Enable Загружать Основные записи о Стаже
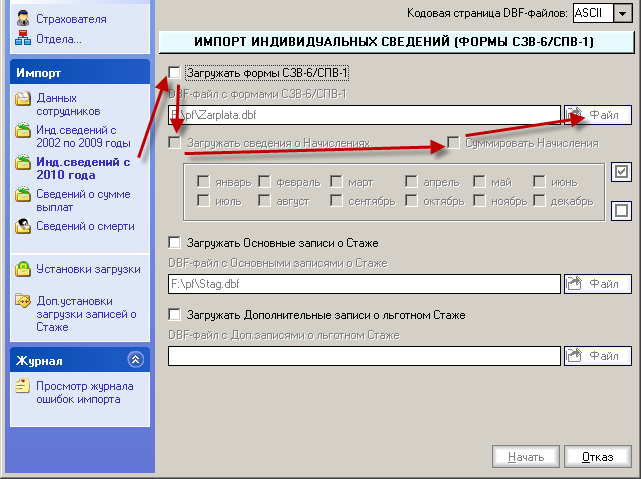 click(174, 243)
